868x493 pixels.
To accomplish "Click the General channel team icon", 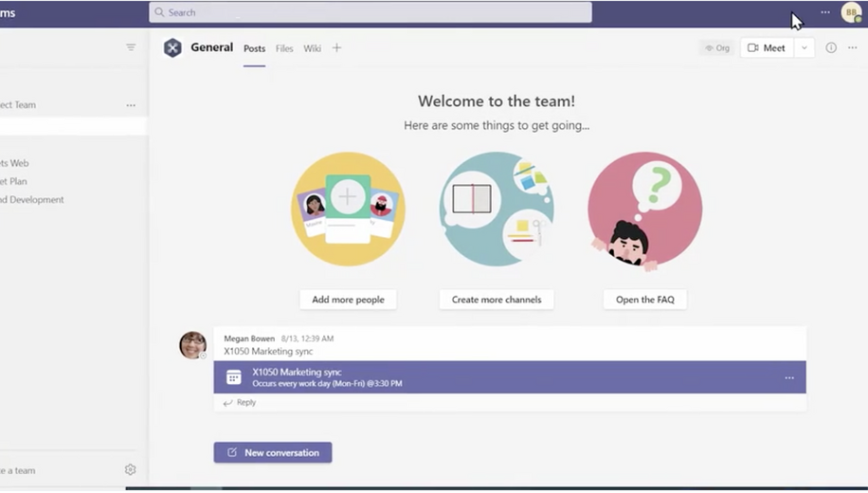I will [172, 47].
